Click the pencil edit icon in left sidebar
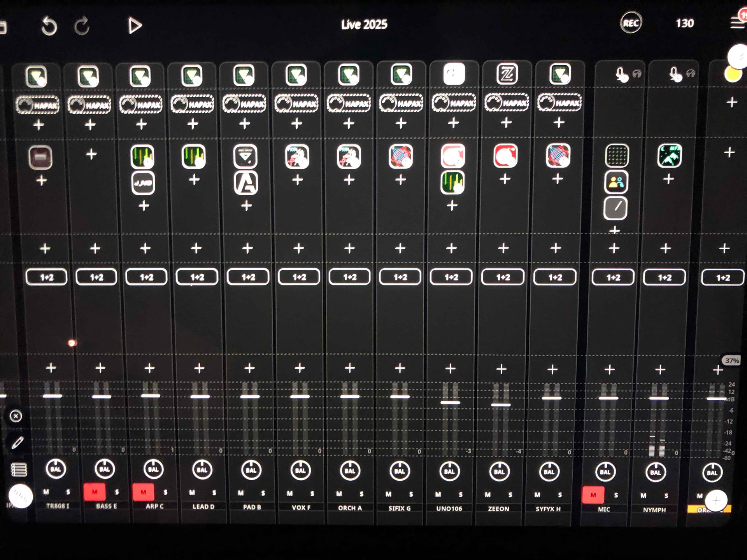 [x=17, y=443]
